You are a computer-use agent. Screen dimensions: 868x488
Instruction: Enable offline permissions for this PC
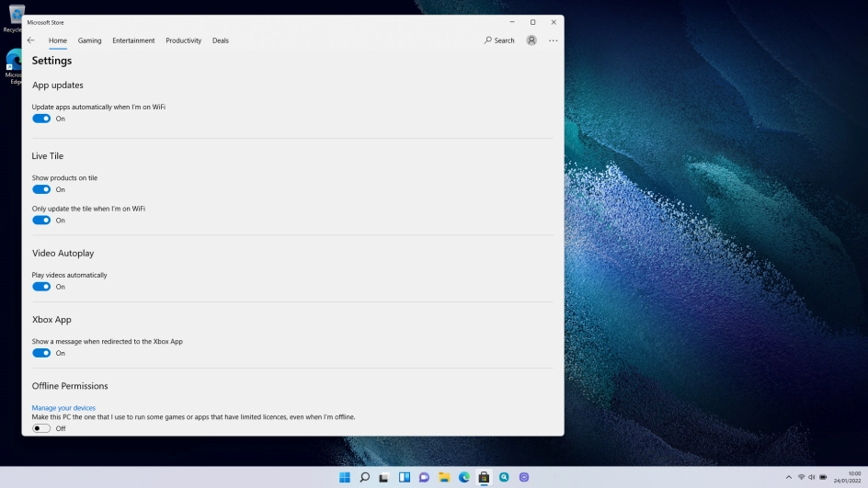tap(41, 428)
